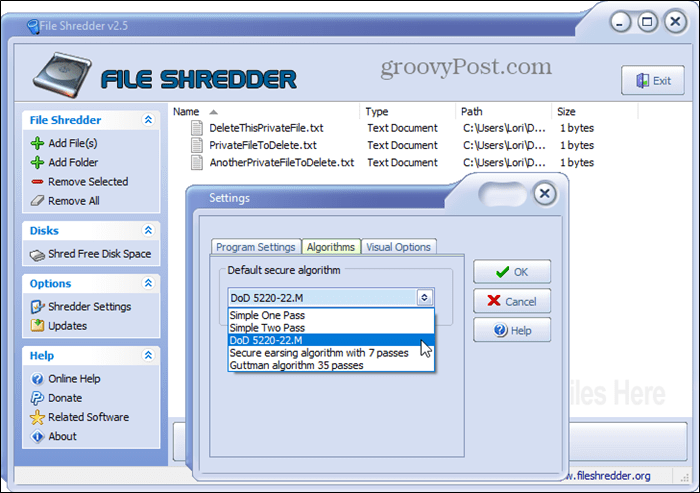Click the green plus icon for Add File(s)
This screenshot has width=700, height=493.
click(38, 143)
